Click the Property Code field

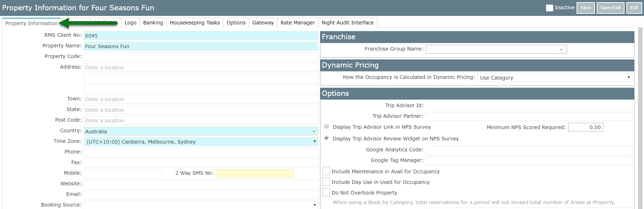(x=201, y=57)
